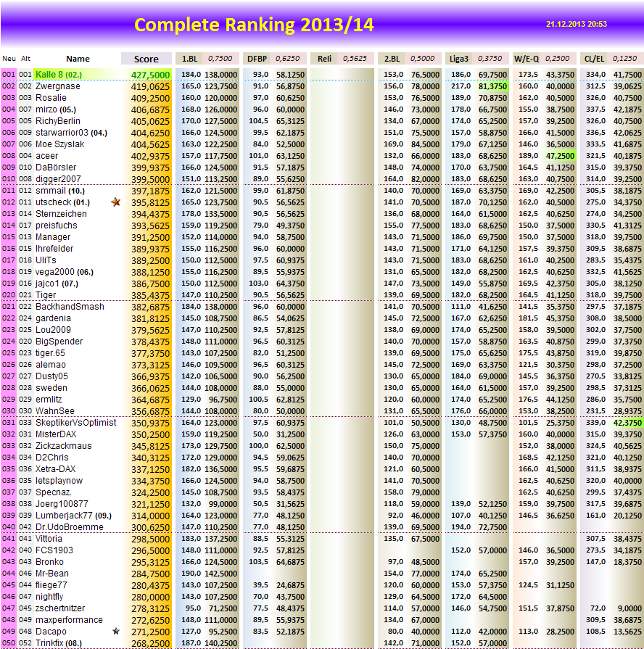
Task: Click highlighted W/E-Q value 47,2500
Action: 560,156
